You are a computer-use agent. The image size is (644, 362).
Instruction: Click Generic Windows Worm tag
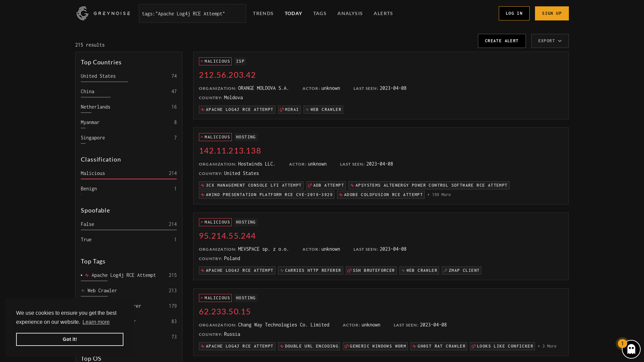375,346
